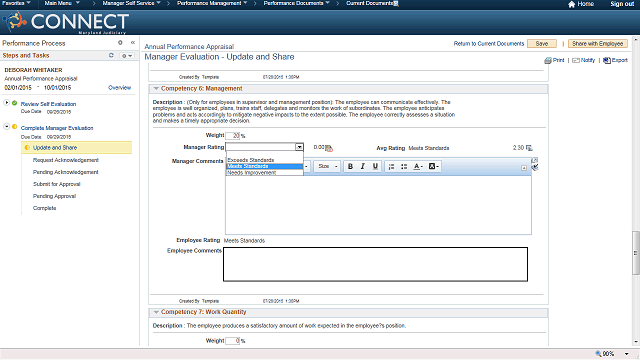Choose Needs Improvement rating option
The height and width of the screenshot is (360, 640).
pyautogui.click(x=264, y=173)
